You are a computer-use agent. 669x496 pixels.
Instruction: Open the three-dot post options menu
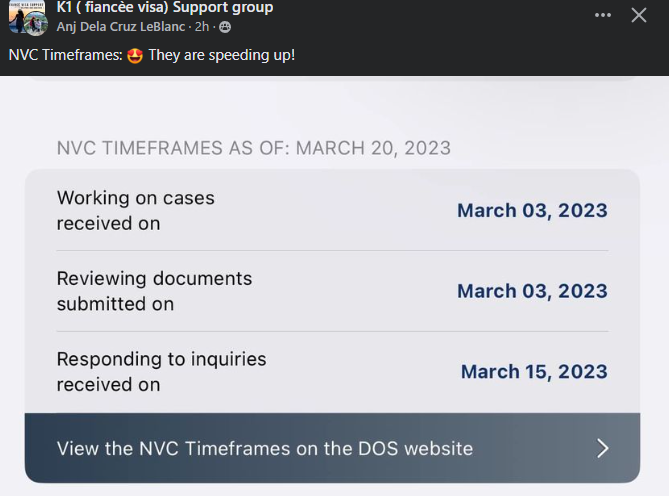[602, 15]
